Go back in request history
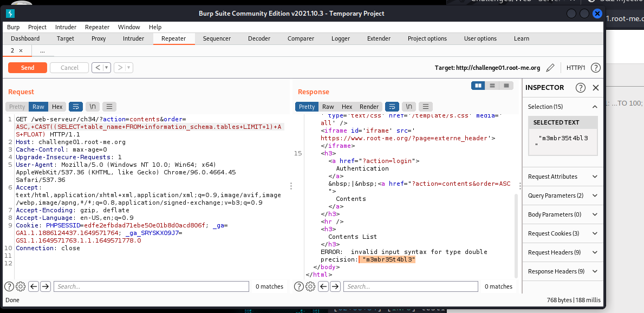Viewport: 644px width, 313px height. coord(97,68)
